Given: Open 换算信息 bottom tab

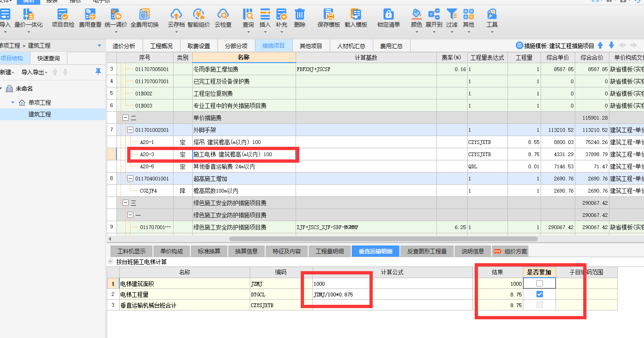Looking at the screenshot, I should click(x=246, y=251).
